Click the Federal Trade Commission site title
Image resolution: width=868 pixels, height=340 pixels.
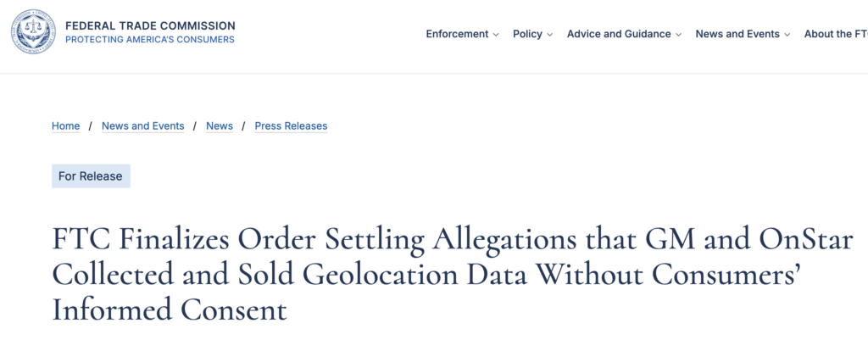tap(150, 26)
